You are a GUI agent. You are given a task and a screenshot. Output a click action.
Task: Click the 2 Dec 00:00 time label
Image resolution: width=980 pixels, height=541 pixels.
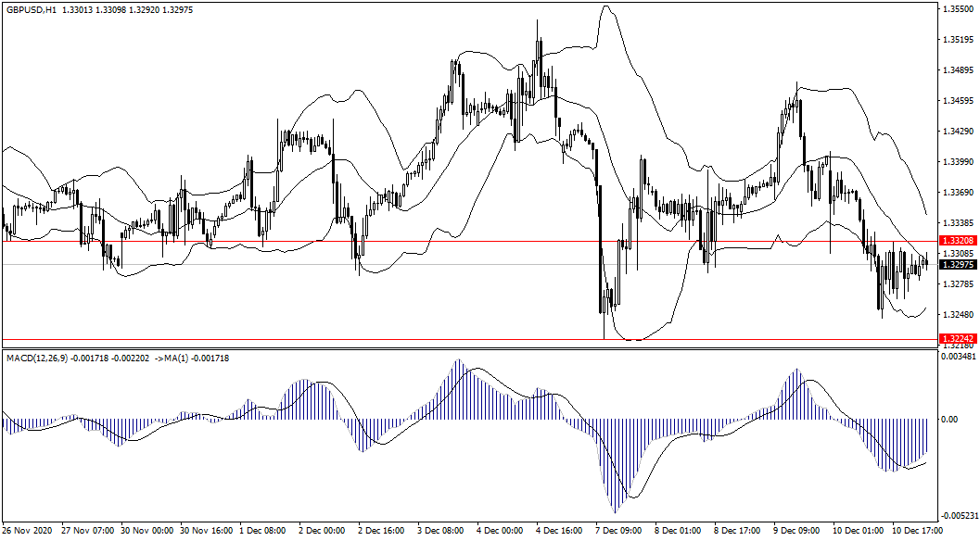point(321,532)
